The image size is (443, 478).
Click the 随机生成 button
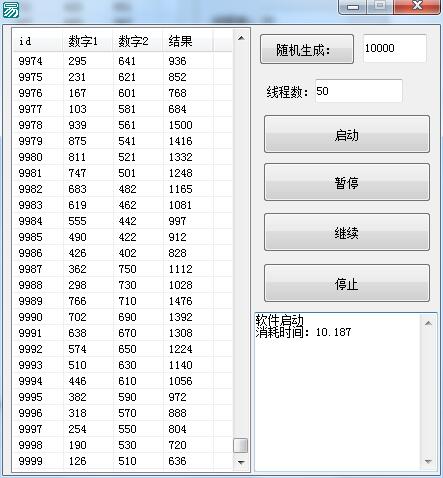307,49
